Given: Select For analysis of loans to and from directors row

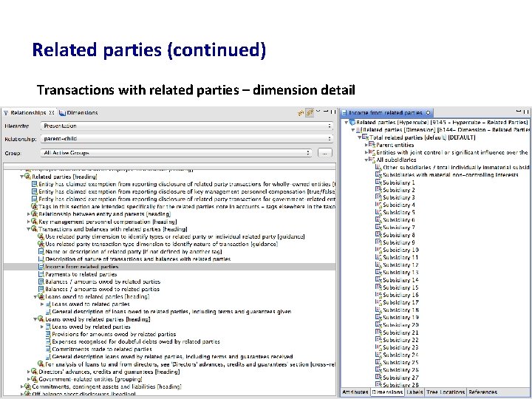Looking at the screenshot, I should pos(191,364).
